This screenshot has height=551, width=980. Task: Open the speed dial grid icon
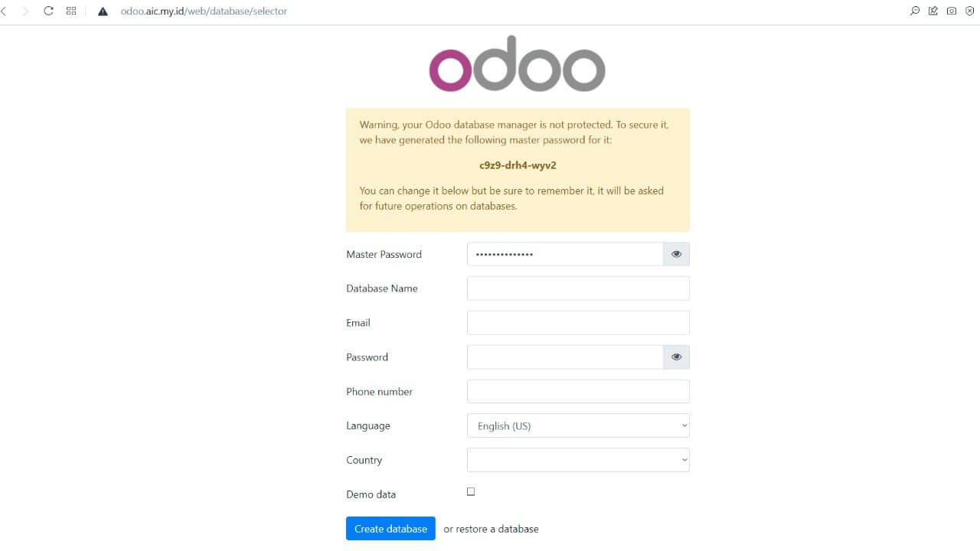[x=71, y=11]
